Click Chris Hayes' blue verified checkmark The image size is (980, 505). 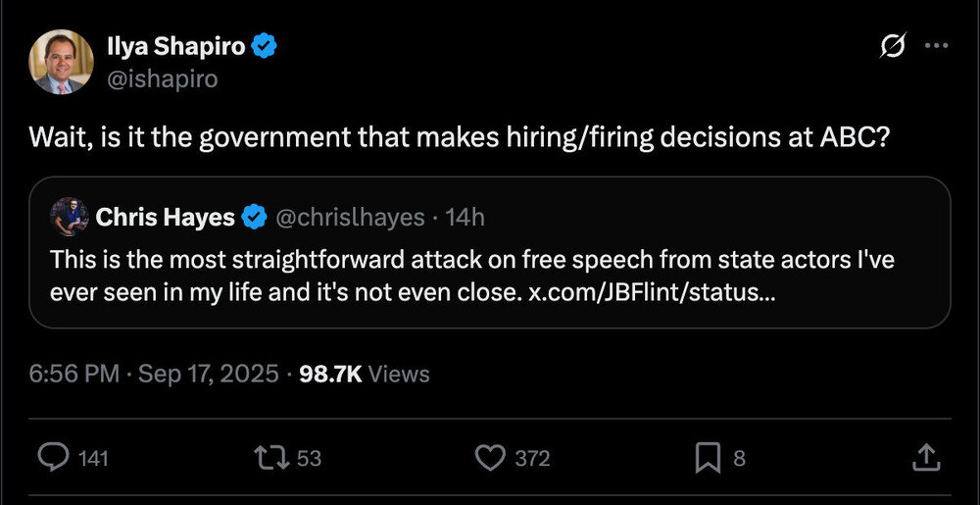(x=255, y=217)
